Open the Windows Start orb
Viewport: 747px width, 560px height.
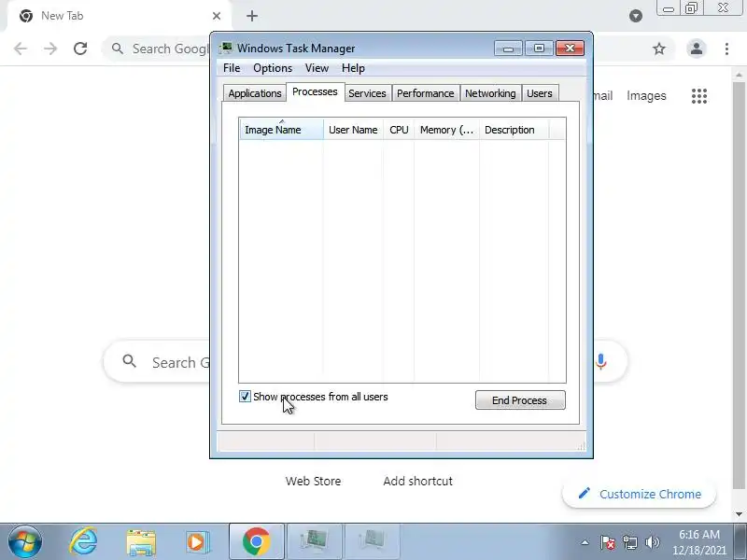pos(25,541)
